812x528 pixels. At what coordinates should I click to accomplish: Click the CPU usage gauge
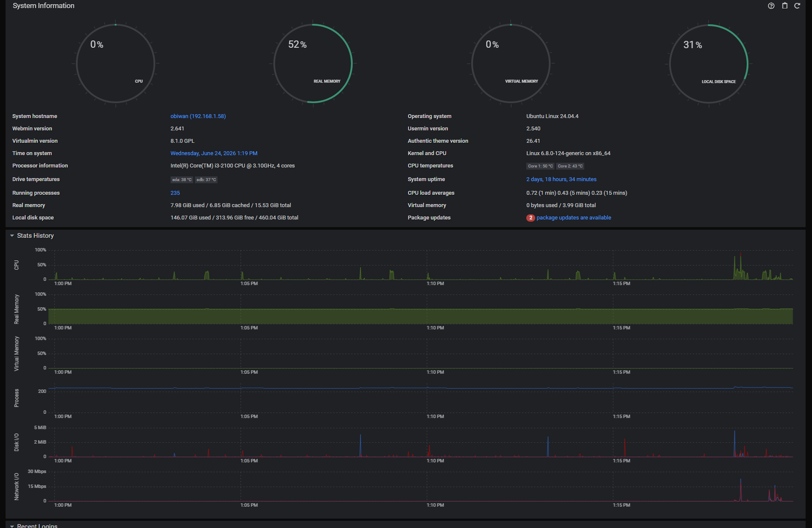tap(116, 63)
